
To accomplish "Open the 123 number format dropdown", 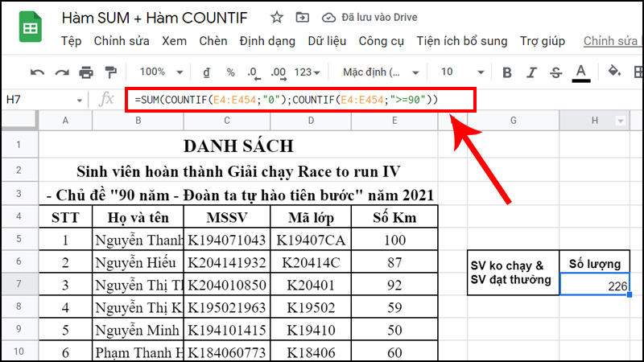I will click(x=307, y=72).
